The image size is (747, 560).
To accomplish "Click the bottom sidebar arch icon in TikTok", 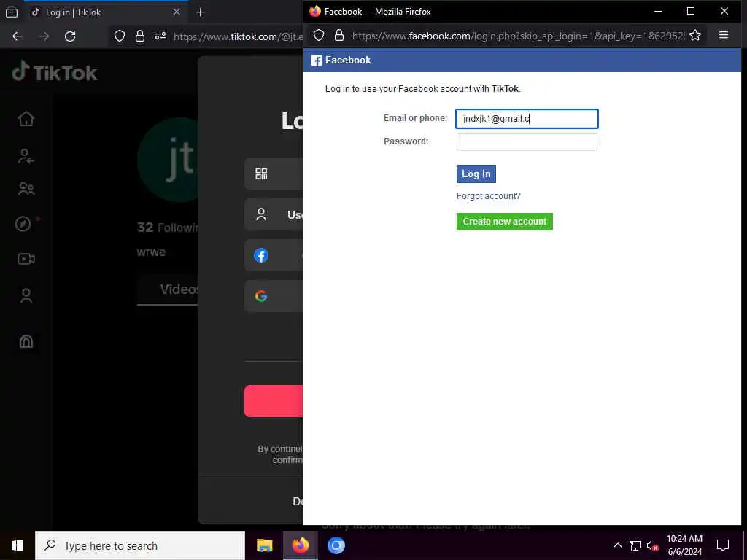I will pos(26,341).
